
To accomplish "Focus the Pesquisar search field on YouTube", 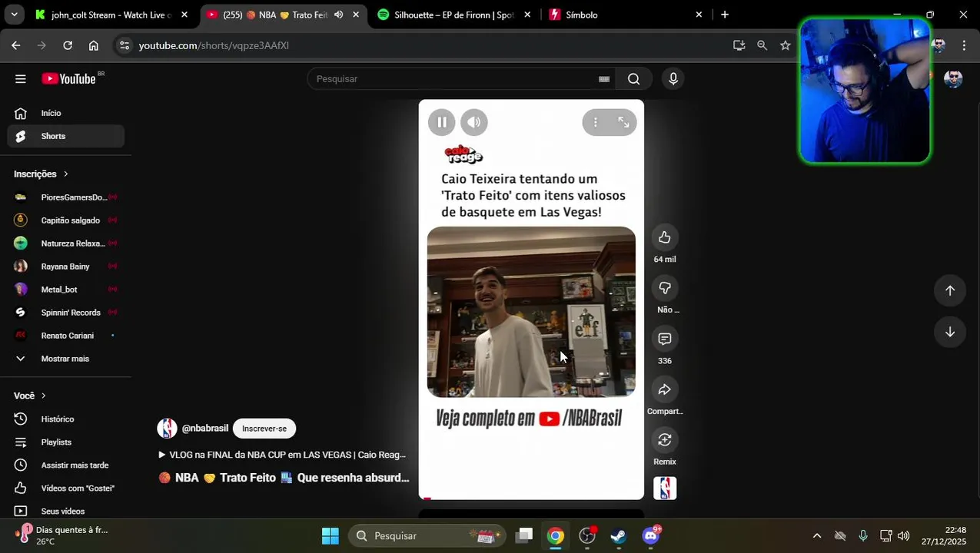I will 453,78.
